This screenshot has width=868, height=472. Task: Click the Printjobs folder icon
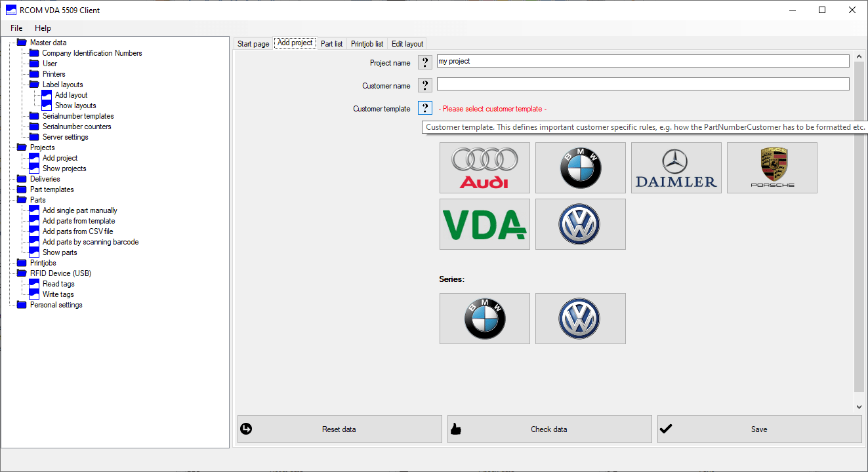22,263
